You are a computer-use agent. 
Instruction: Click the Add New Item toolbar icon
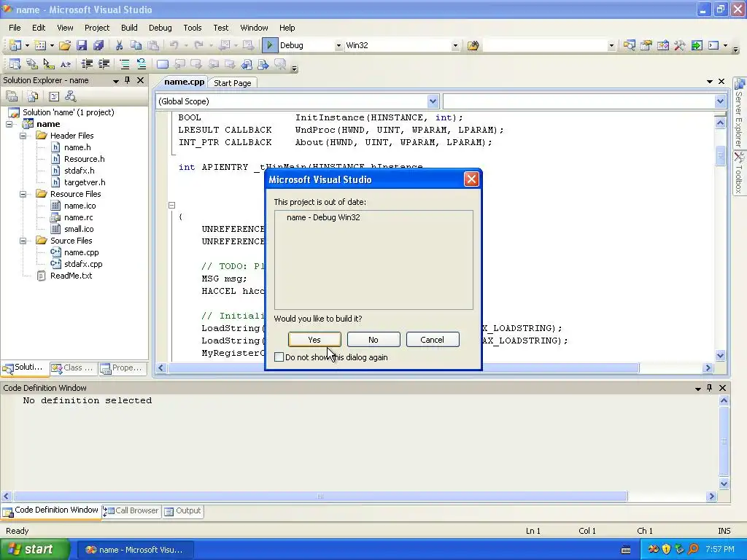(41, 45)
